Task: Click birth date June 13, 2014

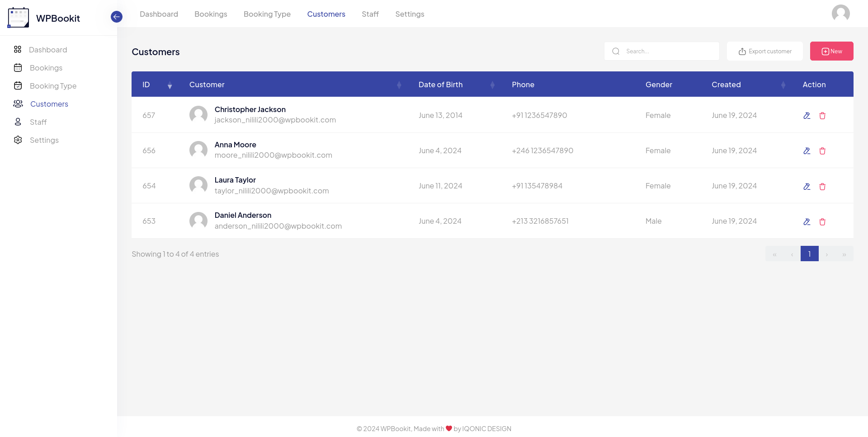Action: (x=440, y=115)
